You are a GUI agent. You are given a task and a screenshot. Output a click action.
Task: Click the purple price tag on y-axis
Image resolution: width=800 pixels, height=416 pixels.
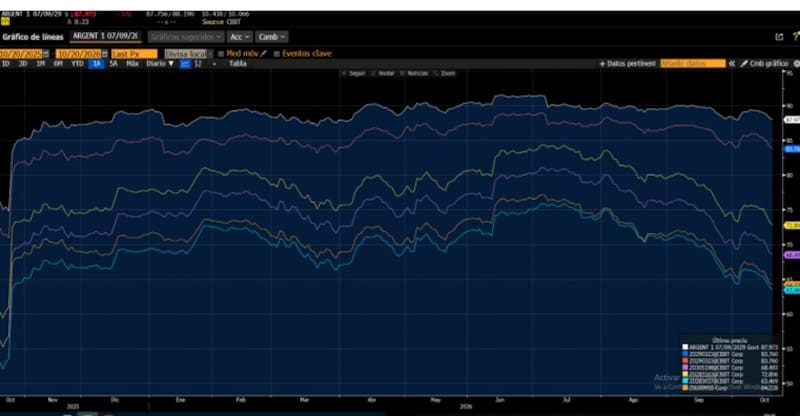click(792, 255)
